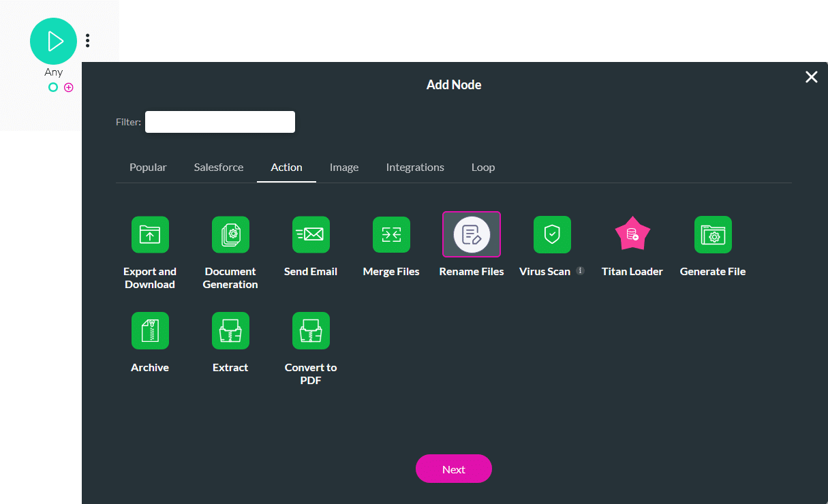The image size is (828, 504).
Task: Click inside the Filter text field
Action: coord(219,121)
